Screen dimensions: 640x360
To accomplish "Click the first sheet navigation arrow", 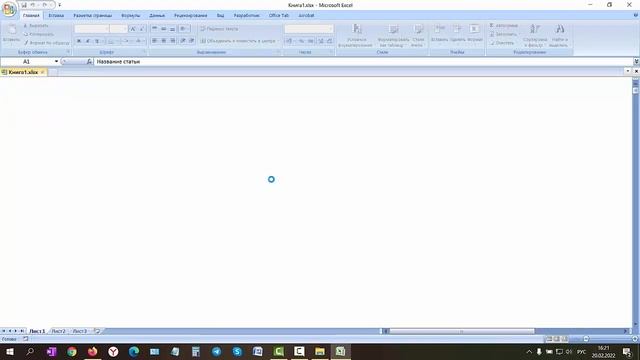I will 4,331.
